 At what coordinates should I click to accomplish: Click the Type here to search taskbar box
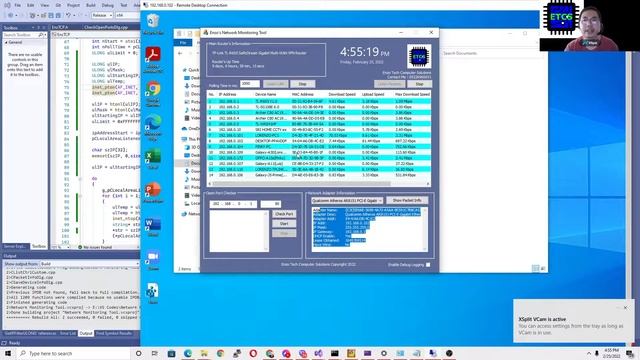point(76,353)
